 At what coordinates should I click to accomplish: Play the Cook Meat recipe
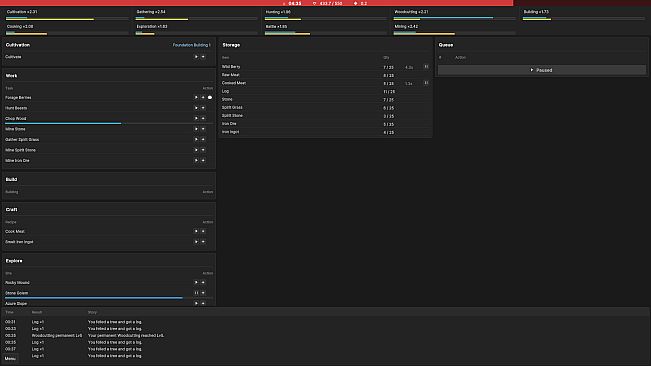click(x=196, y=231)
